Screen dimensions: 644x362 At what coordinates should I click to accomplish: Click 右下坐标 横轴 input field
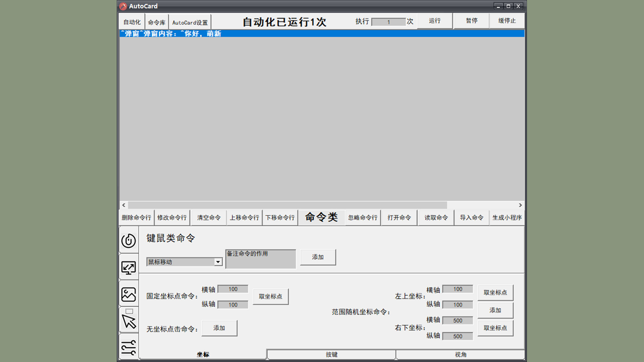(x=458, y=320)
